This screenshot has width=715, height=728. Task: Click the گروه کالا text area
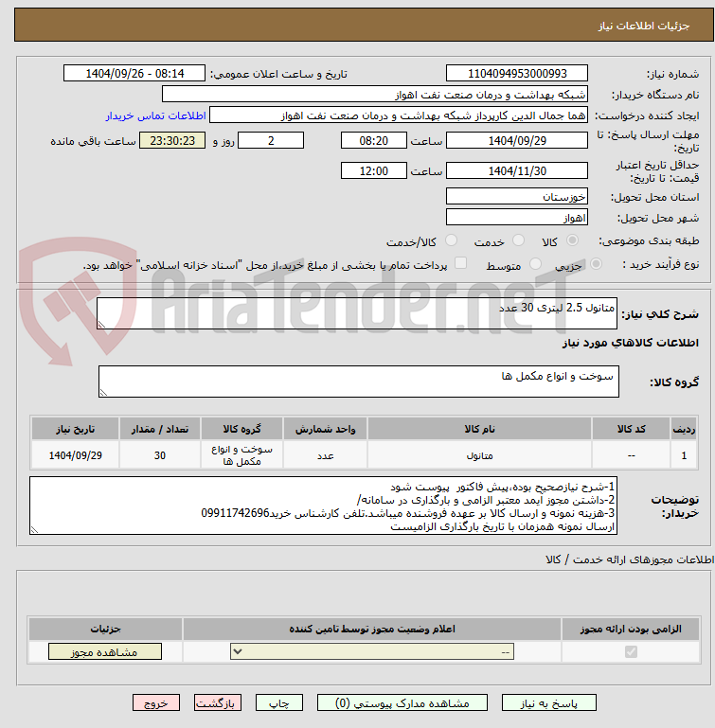click(359, 382)
